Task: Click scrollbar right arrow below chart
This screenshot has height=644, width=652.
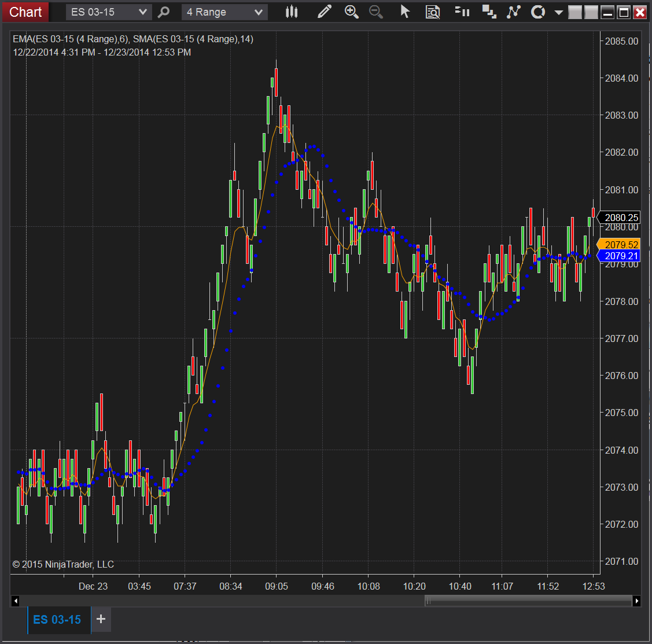Action: [x=636, y=601]
